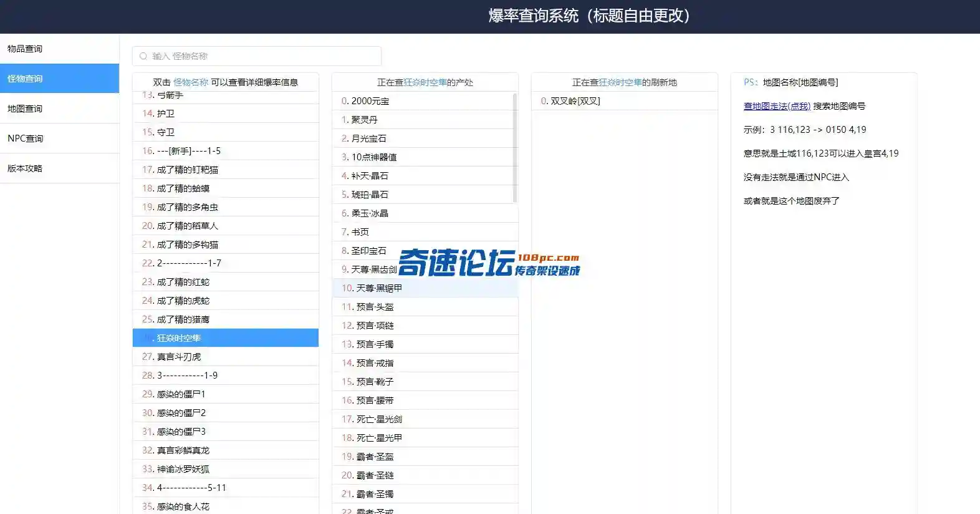Click drop item 19. 霸者·圣盔

coord(425,457)
